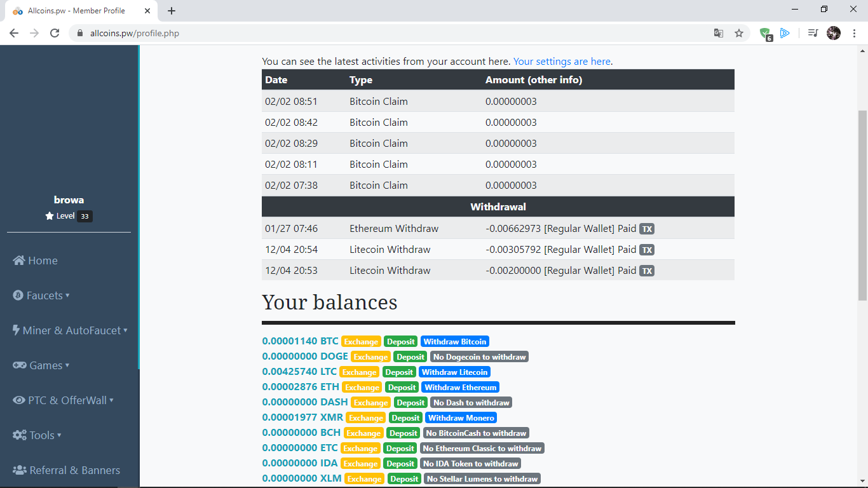Click Exchange button for DASH
Image resolution: width=868 pixels, height=488 pixels.
[x=371, y=403]
